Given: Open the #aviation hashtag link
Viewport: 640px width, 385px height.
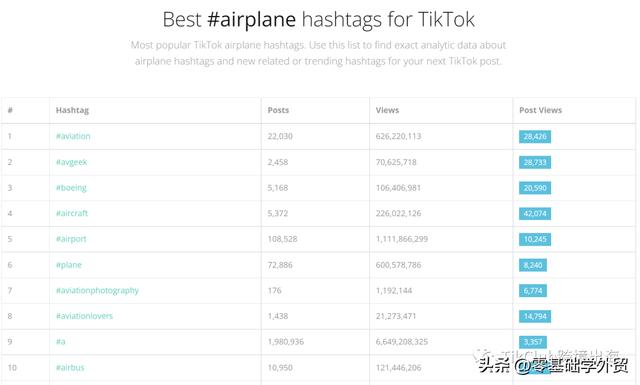Looking at the screenshot, I should pos(73,136).
